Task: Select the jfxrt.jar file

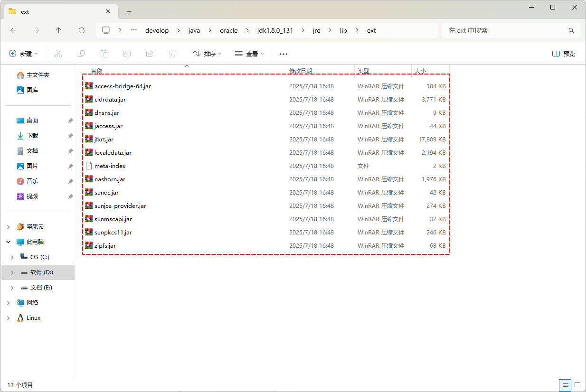Action: [104, 140]
